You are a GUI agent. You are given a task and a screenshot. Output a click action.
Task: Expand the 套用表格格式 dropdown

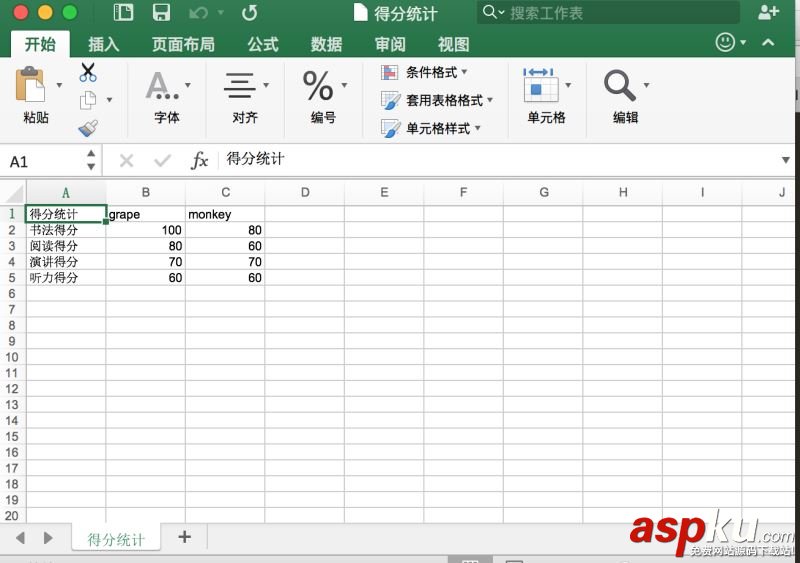pyautogui.click(x=490, y=100)
